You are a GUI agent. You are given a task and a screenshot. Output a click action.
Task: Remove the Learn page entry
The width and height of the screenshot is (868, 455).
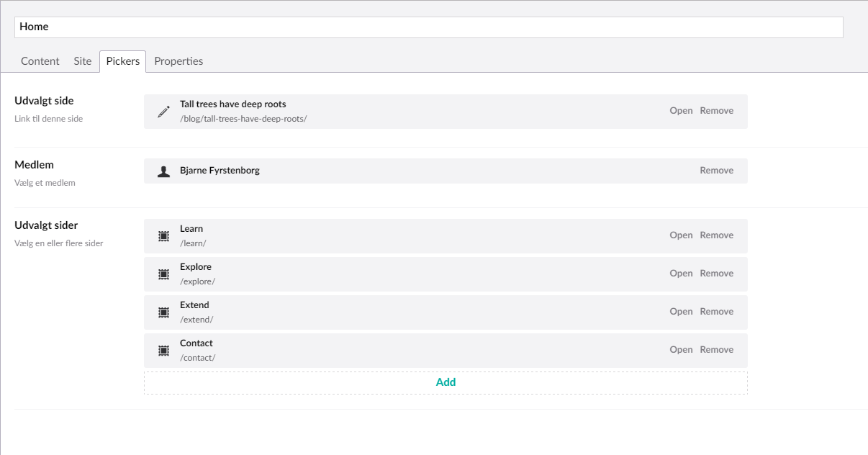(x=717, y=235)
